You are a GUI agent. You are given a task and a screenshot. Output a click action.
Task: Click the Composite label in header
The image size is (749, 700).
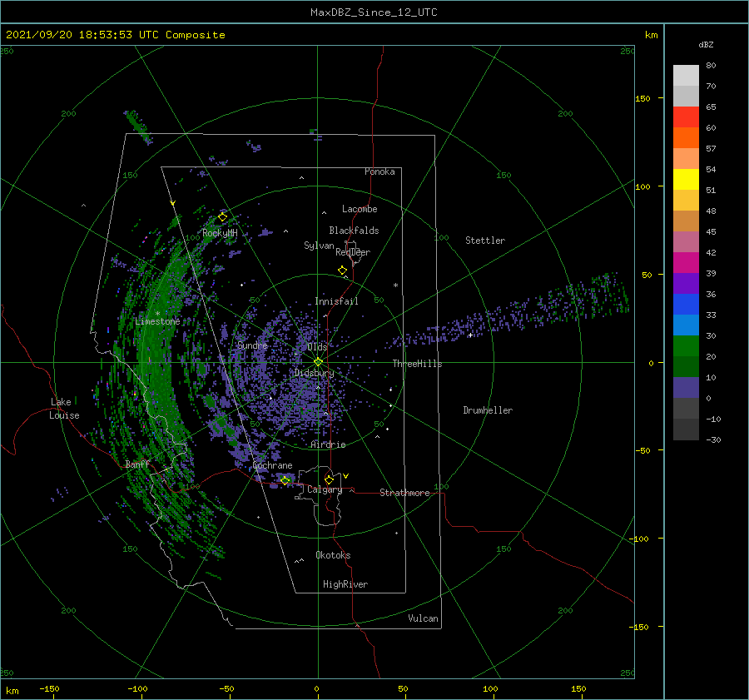click(x=196, y=35)
